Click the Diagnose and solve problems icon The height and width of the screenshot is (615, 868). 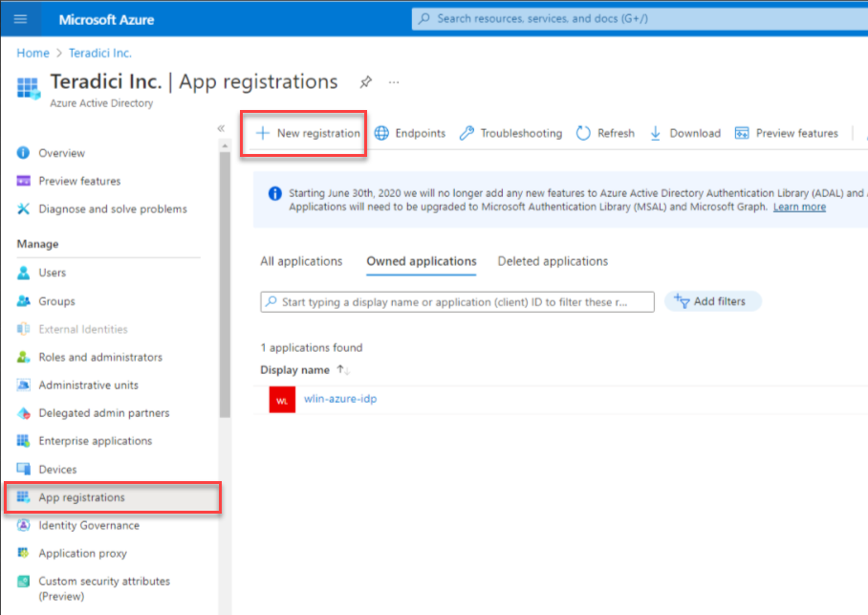tap(23, 209)
